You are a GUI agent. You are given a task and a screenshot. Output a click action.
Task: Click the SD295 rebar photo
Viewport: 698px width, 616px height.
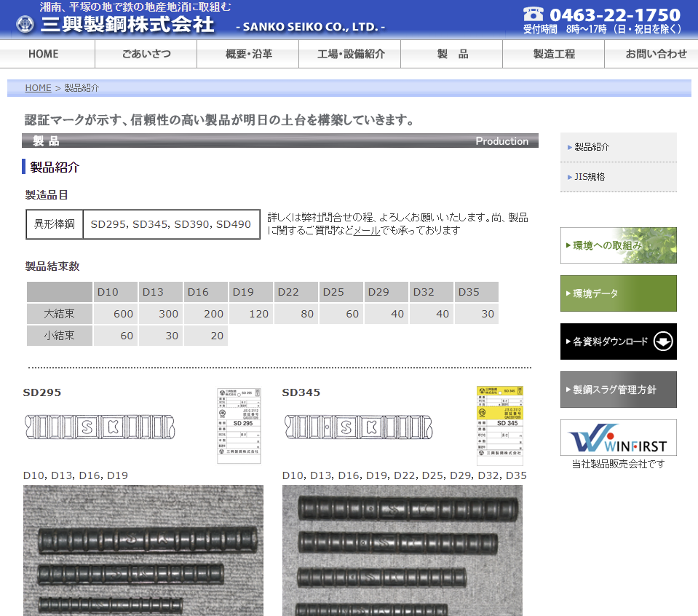(143, 550)
